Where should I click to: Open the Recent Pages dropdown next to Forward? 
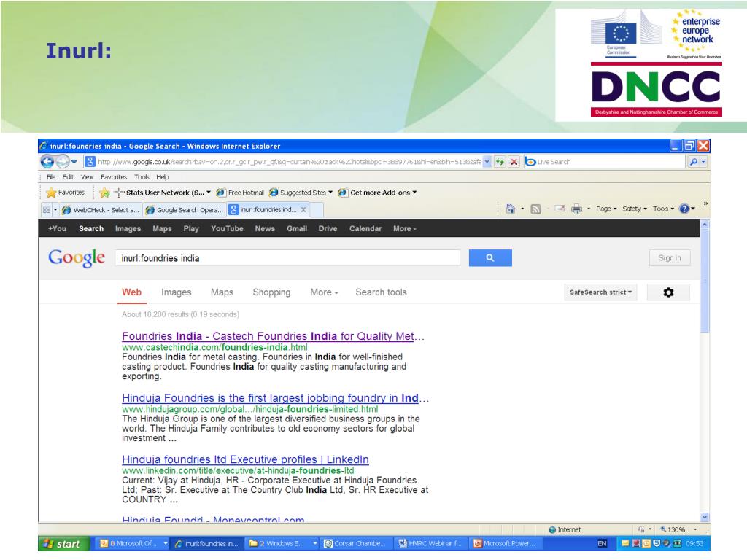tap(74, 162)
